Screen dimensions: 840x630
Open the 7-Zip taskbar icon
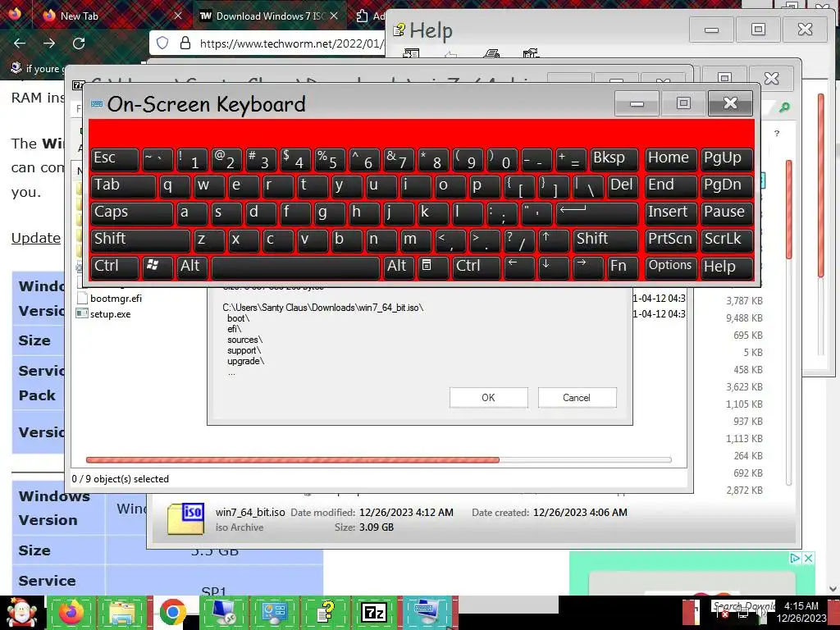click(x=374, y=612)
